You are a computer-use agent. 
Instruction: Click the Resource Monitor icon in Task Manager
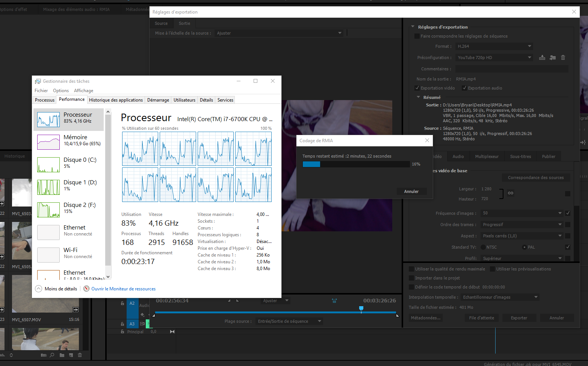click(x=86, y=289)
